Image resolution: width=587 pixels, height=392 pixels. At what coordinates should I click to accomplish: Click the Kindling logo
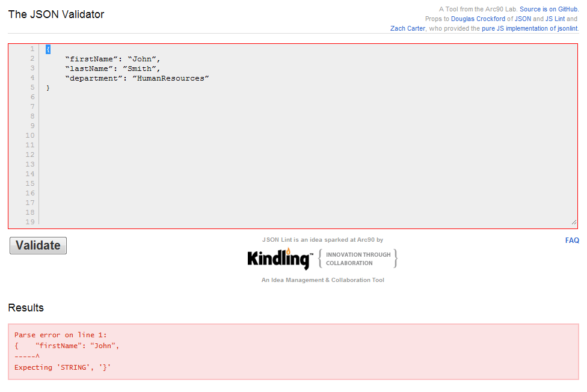click(x=280, y=259)
